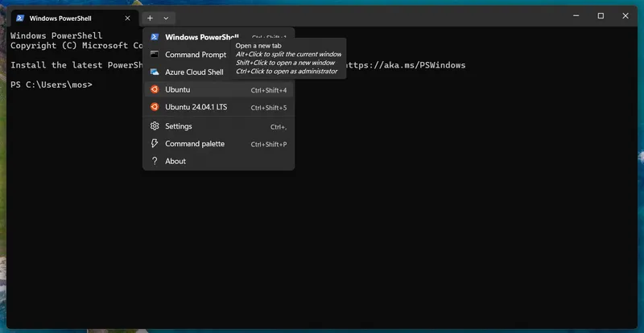This screenshot has height=333, width=644.
Task: Launch the Azure Cloud Shell profile
Action: 194,72
